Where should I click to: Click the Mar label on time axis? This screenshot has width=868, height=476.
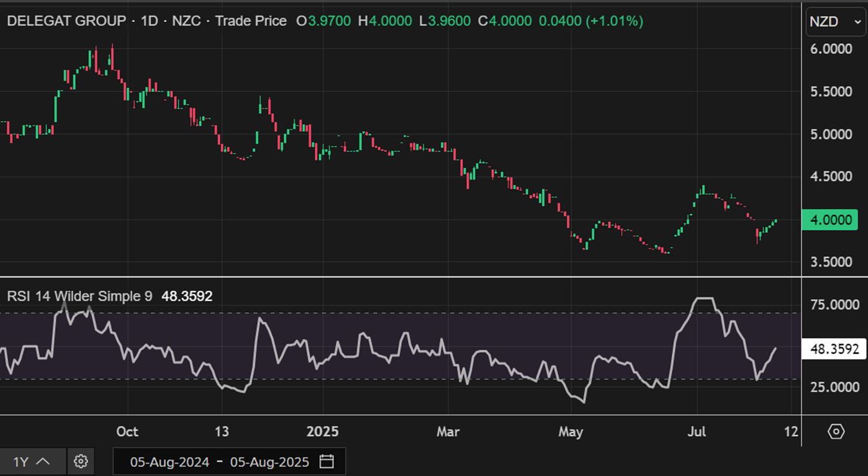(x=448, y=432)
